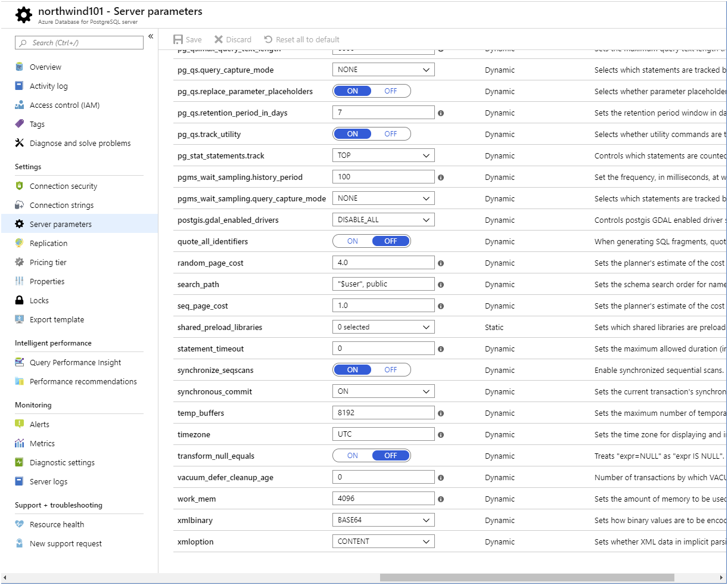The width and height of the screenshot is (728, 585).
Task: Click the Connection strings icon
Action: 20,205
